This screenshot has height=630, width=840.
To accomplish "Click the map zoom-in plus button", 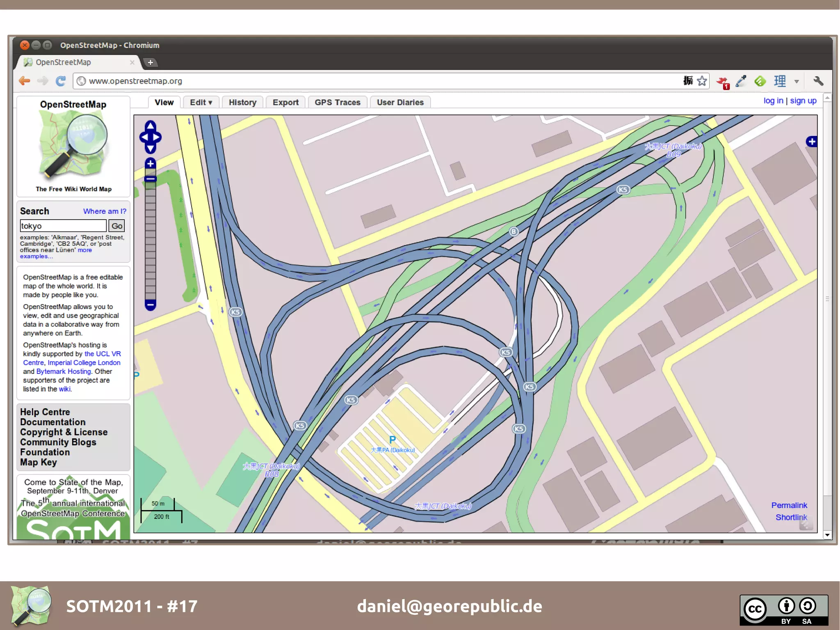I will coord(151,163).
